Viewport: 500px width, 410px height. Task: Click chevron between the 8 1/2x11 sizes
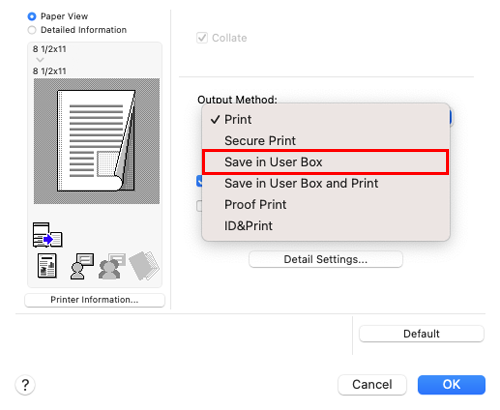[40, 60]
